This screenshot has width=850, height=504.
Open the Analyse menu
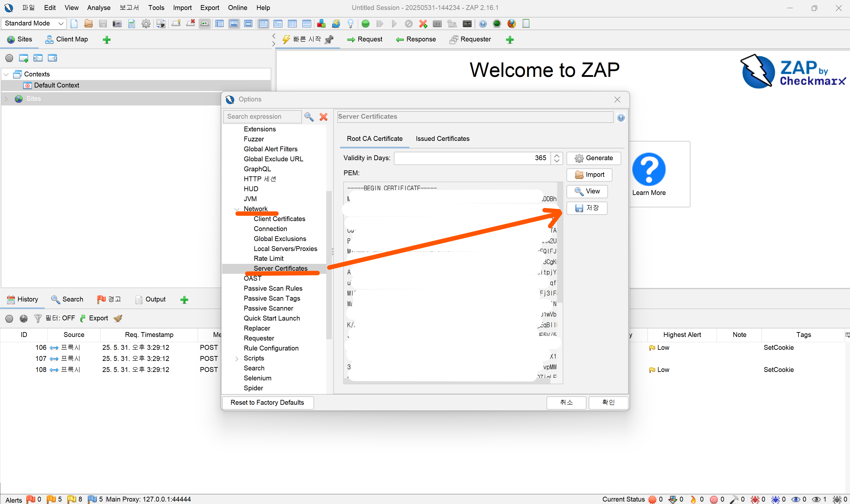tap(99, 8)
